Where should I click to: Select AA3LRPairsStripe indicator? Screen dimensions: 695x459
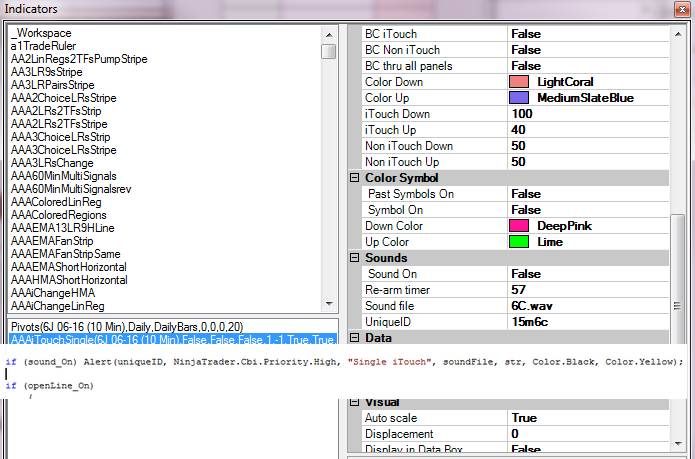52,85
